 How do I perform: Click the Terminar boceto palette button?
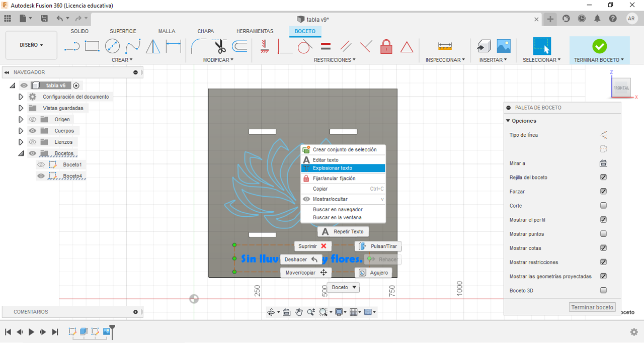coord(592,307)
